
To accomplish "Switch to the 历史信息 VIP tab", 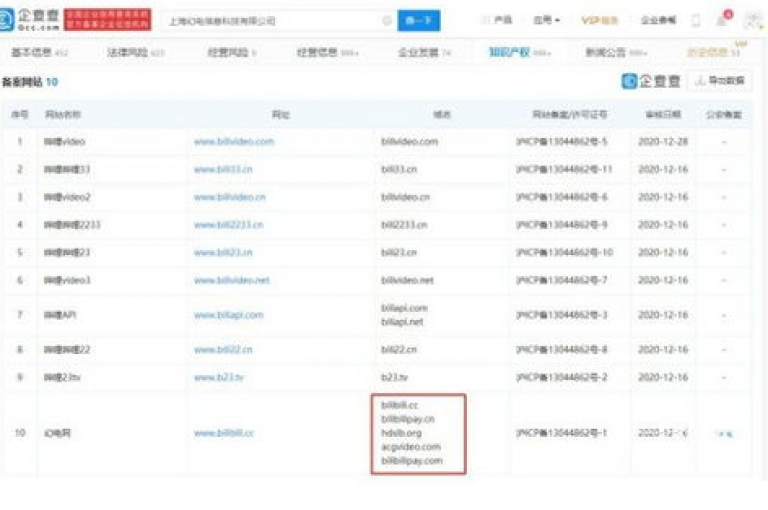I will tap(714, 52).
